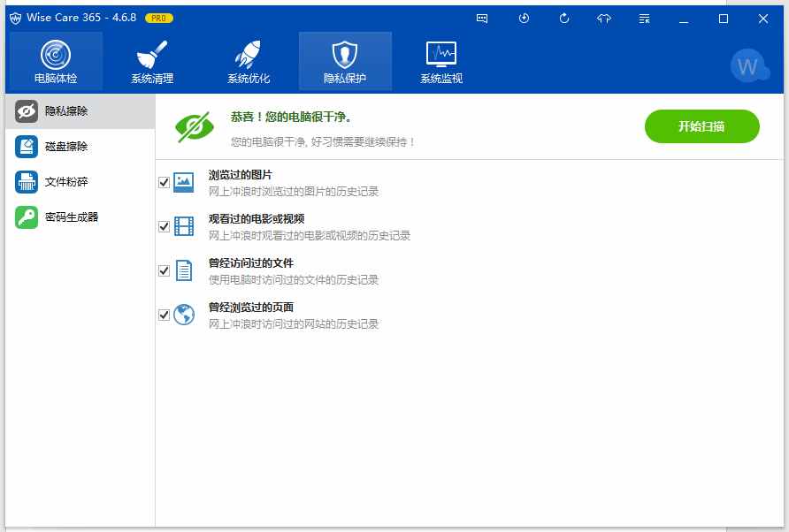Click the feedback message icon in title bar
Image resolution: width=789 pixels, height=532 pixels.
tap(482, 18)
